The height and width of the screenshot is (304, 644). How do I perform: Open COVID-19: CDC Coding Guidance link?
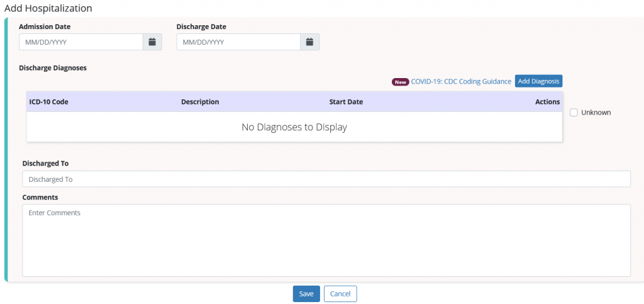pos(461,81)
